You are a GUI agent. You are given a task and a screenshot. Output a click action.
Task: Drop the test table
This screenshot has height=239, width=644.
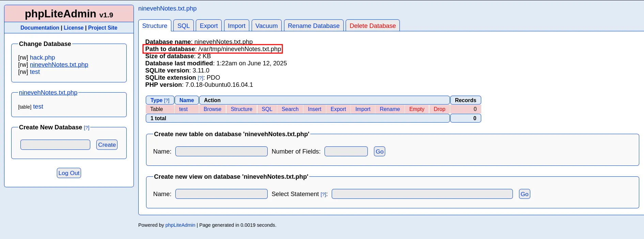(x=439, y=109)
